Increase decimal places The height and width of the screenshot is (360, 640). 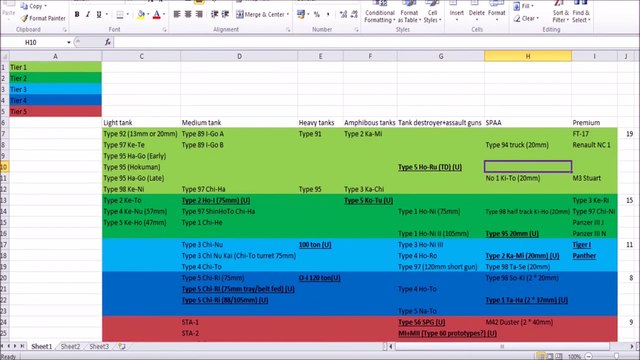click(343, 14)
